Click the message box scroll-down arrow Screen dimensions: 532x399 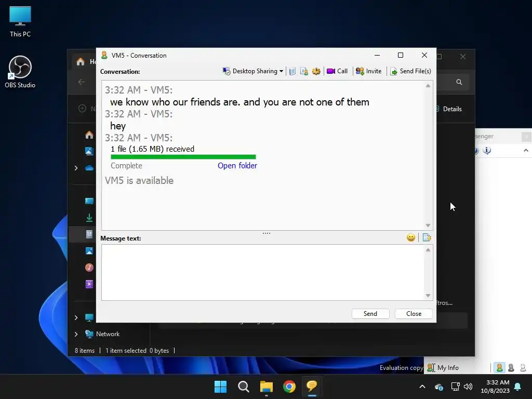[428, 295]
